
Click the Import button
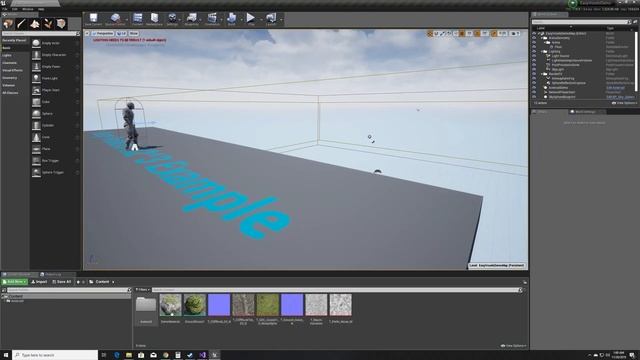[40, 282]
